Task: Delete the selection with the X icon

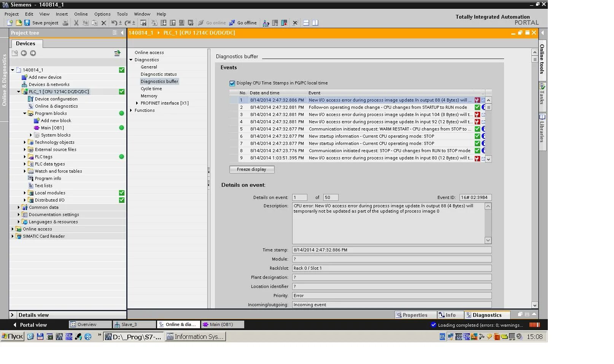Action: (x=103, y=23)
